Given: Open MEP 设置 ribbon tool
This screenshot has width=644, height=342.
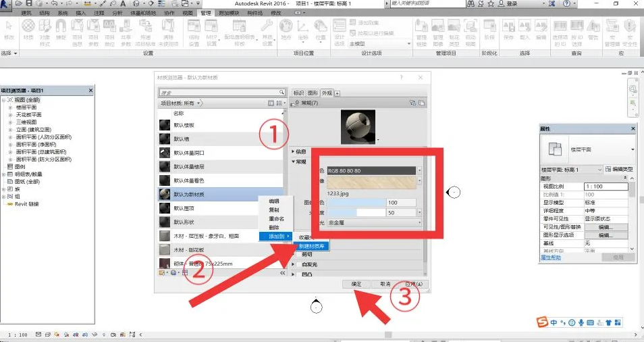Looking at the screenshot, I should 211,32.
